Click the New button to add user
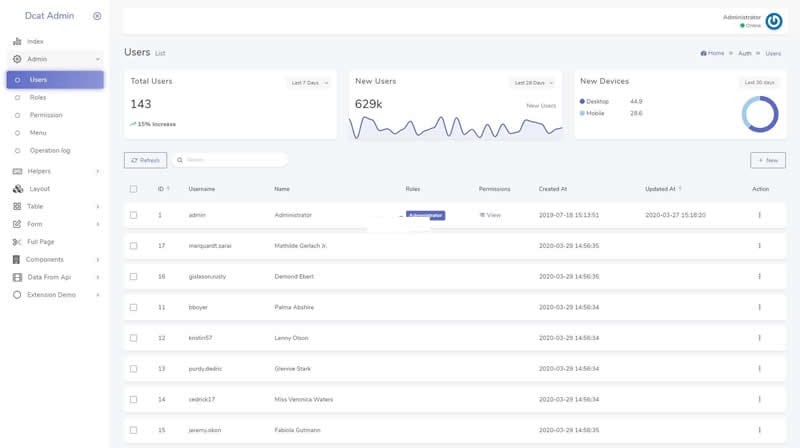The height and width of the screenshot is (448, 800). pyautogui.click(x=767, y=160)
